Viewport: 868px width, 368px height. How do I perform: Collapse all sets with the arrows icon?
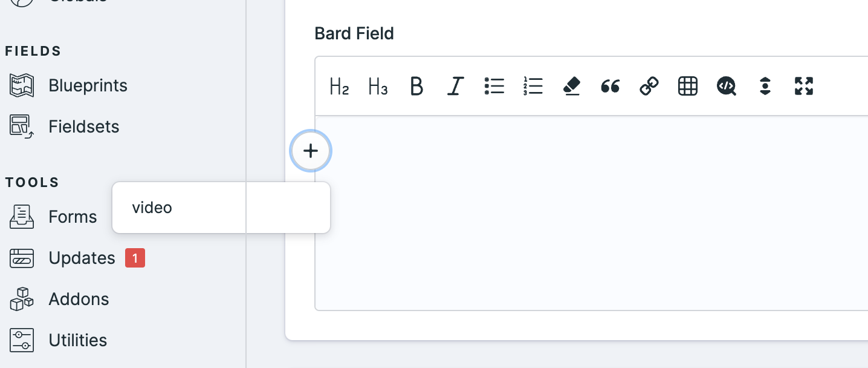(x=765, y=87)
